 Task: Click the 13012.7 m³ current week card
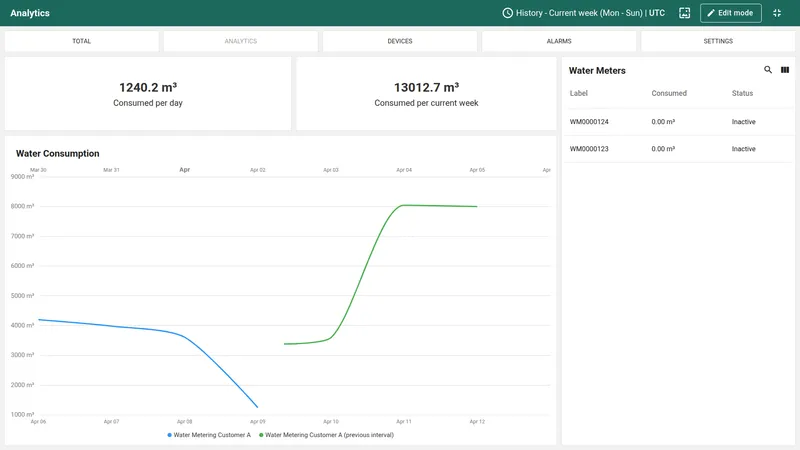pyautogui.click(x=426, y=93)
